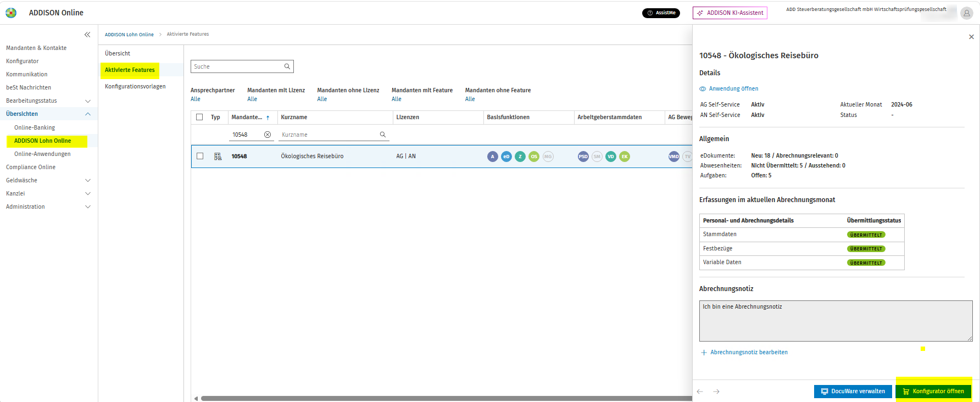Go to previous client with left arrow

pyautogui.click(x=700, y=392)
